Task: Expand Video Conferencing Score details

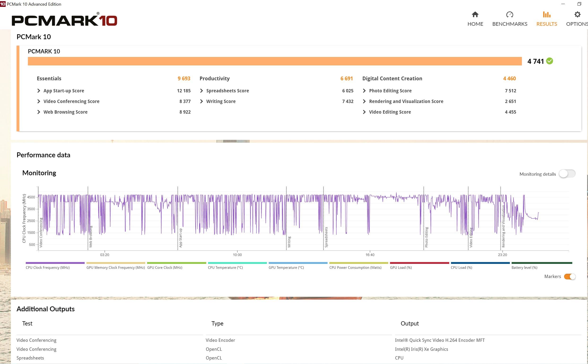Action: click(39, 101)
